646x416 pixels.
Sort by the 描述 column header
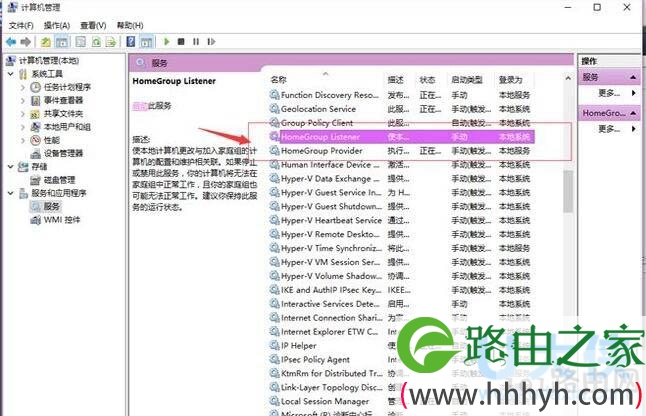tap(396, 80)
